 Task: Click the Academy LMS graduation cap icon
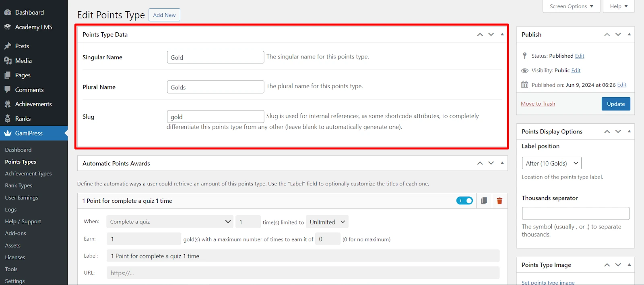[x=8, y=27]
